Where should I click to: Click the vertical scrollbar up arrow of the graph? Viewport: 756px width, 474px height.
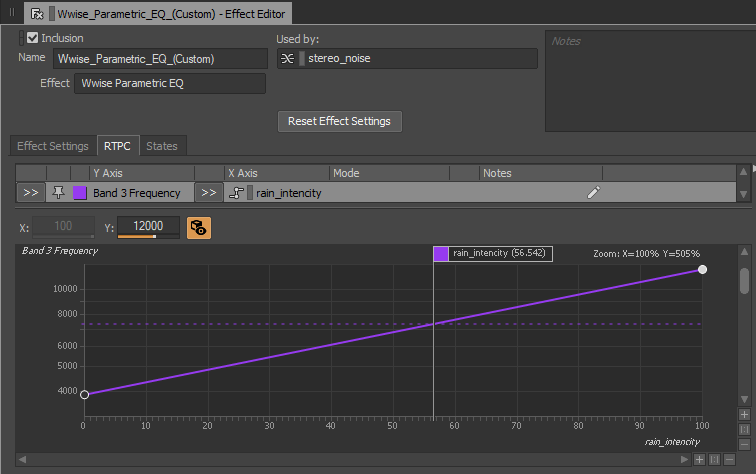tap(744, 252)
